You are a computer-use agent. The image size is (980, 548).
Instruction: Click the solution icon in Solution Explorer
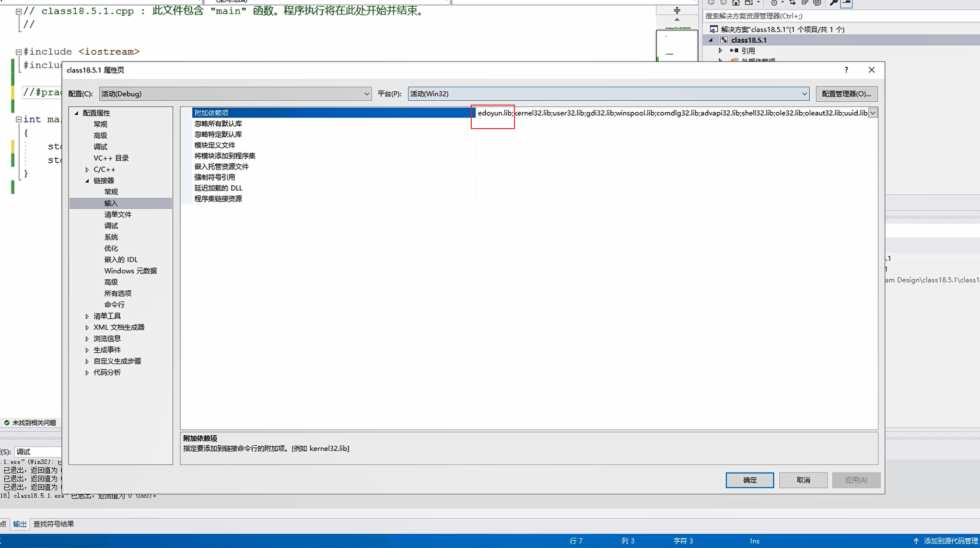click(714, 29)
